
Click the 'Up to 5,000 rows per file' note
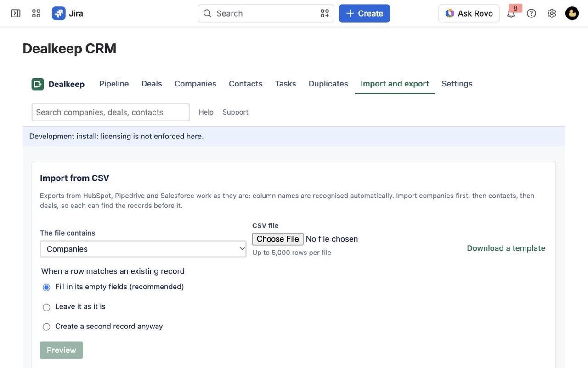coord(292,253)
